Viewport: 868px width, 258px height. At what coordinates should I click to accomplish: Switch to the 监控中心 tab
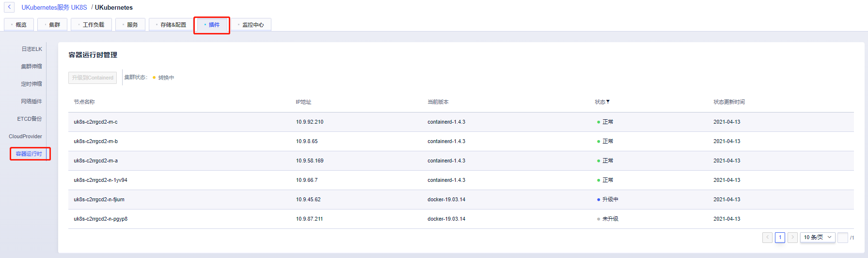251,25
